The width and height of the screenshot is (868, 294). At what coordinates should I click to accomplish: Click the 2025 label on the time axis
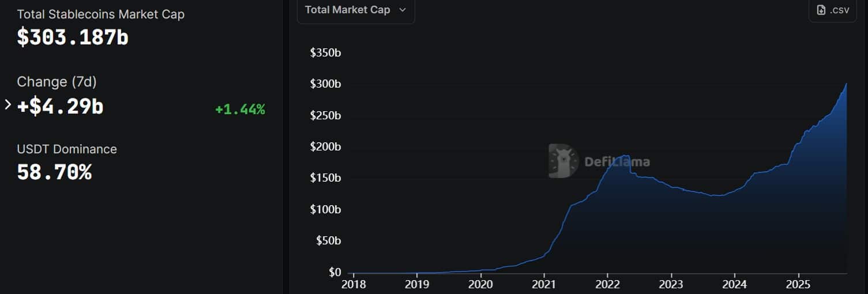tap(798, 284)
